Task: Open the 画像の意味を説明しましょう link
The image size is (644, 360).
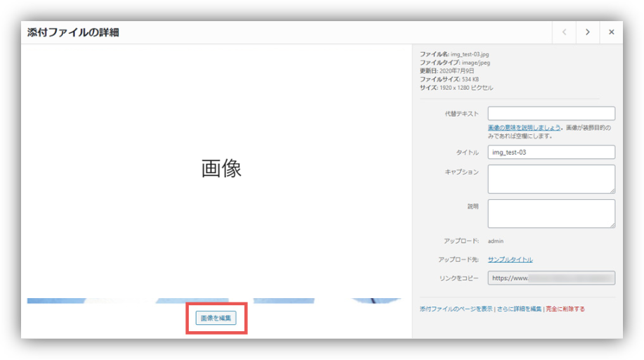Action: (x=524, y=127)
